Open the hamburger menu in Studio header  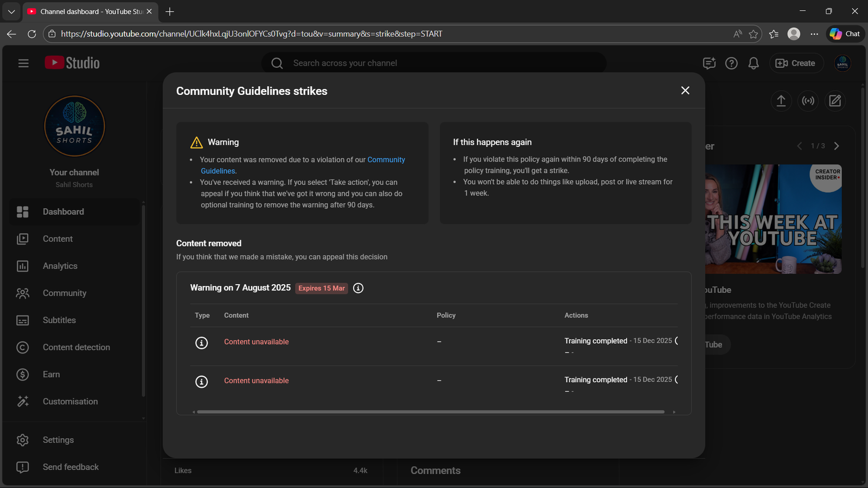click(23, 63)
